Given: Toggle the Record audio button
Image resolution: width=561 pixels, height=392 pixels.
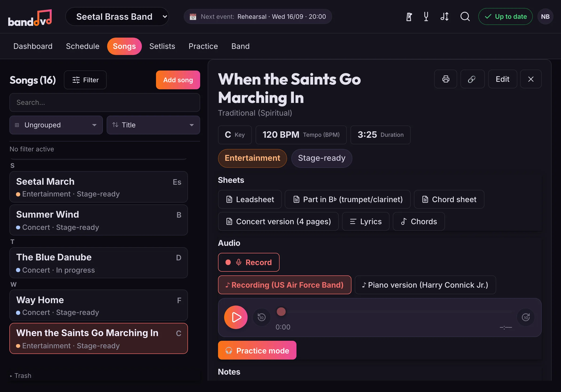Looking at the screenshot, I should [249, 262].
